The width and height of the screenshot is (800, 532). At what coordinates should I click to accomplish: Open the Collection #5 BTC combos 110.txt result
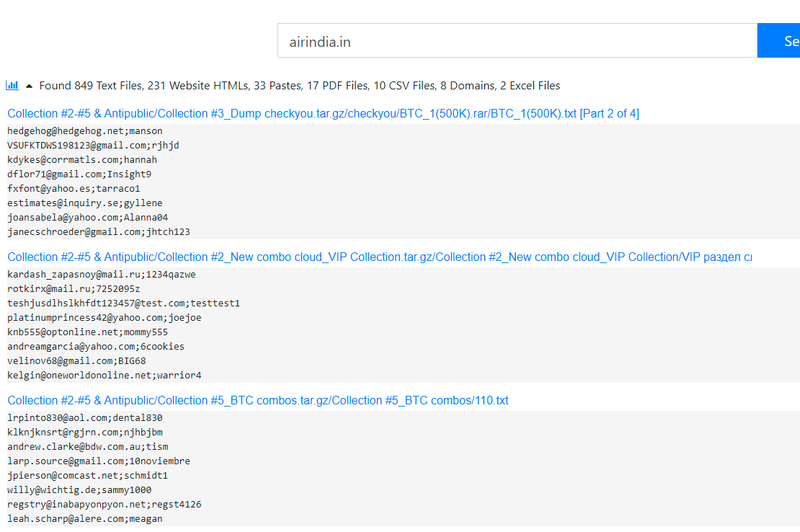click(258, 400)
